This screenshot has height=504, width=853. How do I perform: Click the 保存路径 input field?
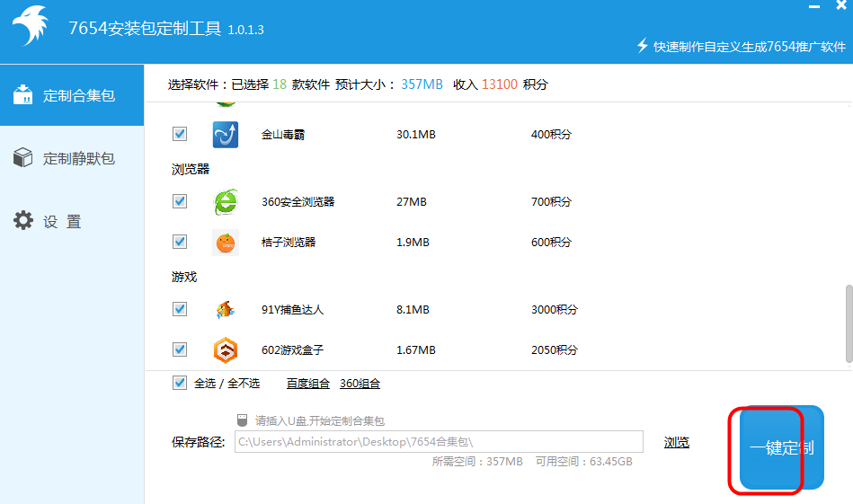tap(439, 441)
